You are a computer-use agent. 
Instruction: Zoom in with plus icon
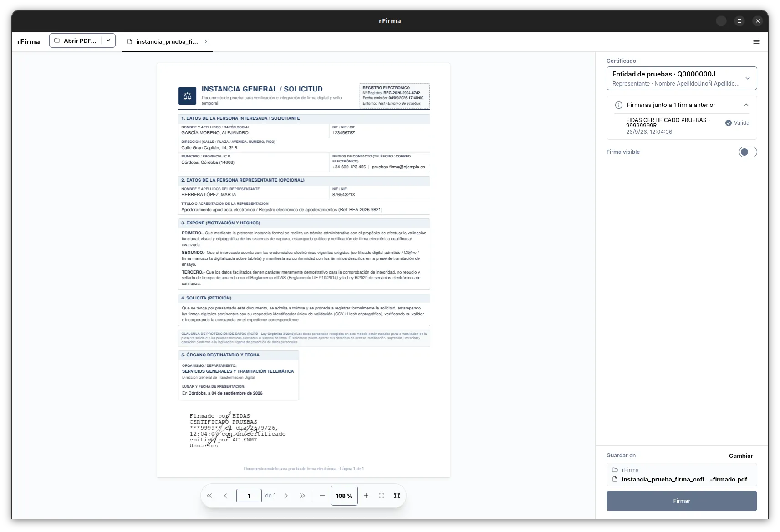(x=366, y=496)
